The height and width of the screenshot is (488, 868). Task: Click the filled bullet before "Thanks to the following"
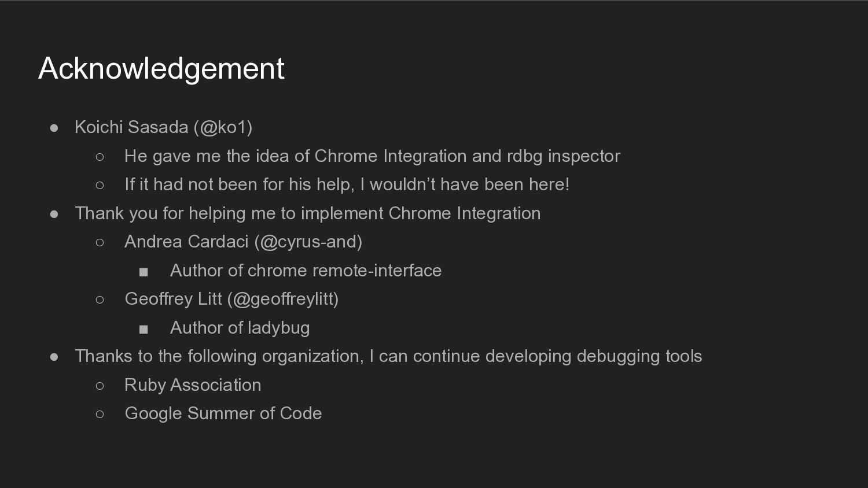[54, 357]
